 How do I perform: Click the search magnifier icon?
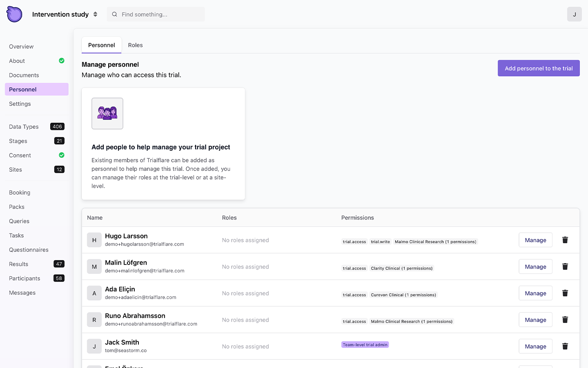[x=115, y=14]
